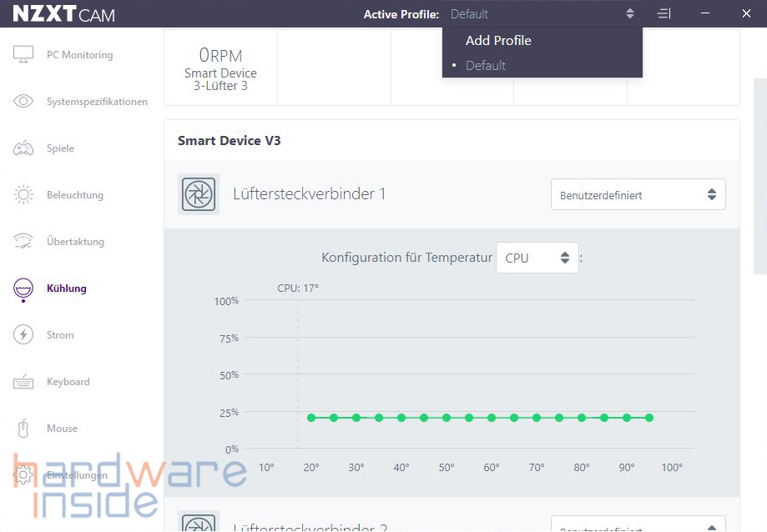Click the Smart Device V3 heading
The width and height of the screenshot is (767, 532).
click(x=229, y=141)
